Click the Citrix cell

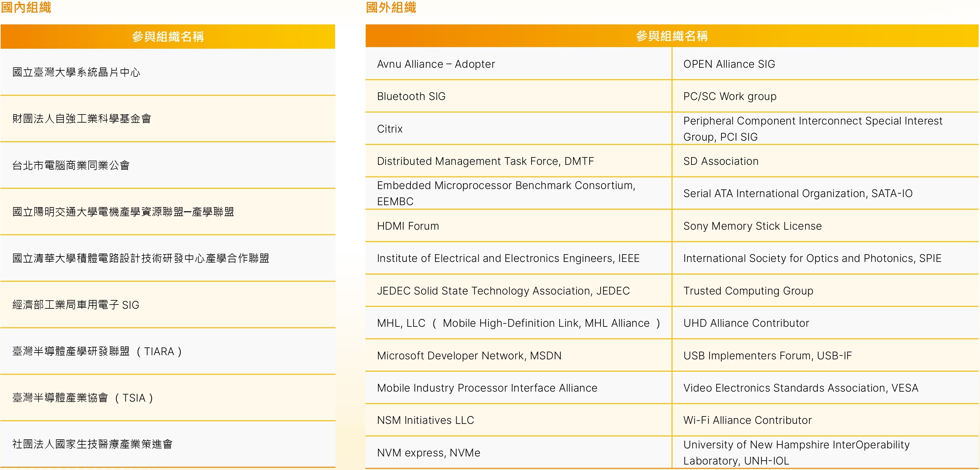coord(519,129)
